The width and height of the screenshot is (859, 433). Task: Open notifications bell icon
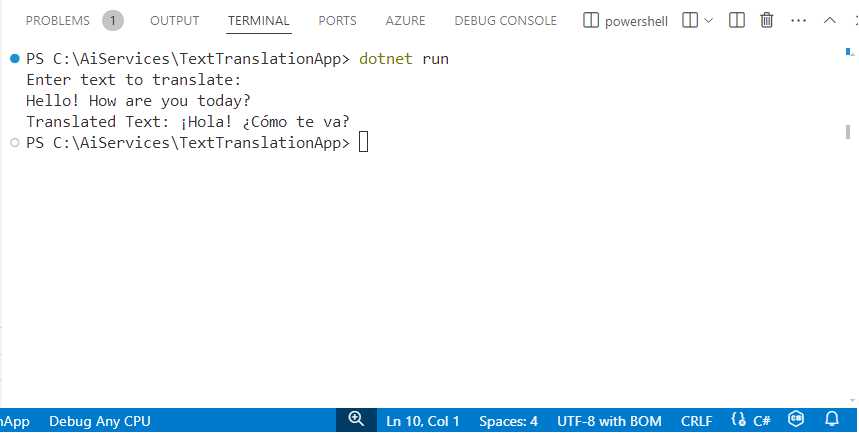(x=832, y=419)
